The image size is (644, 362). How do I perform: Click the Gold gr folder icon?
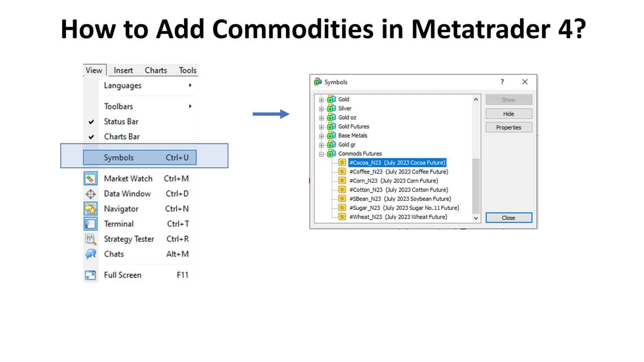pyautogui.click(x=332, y=144)
